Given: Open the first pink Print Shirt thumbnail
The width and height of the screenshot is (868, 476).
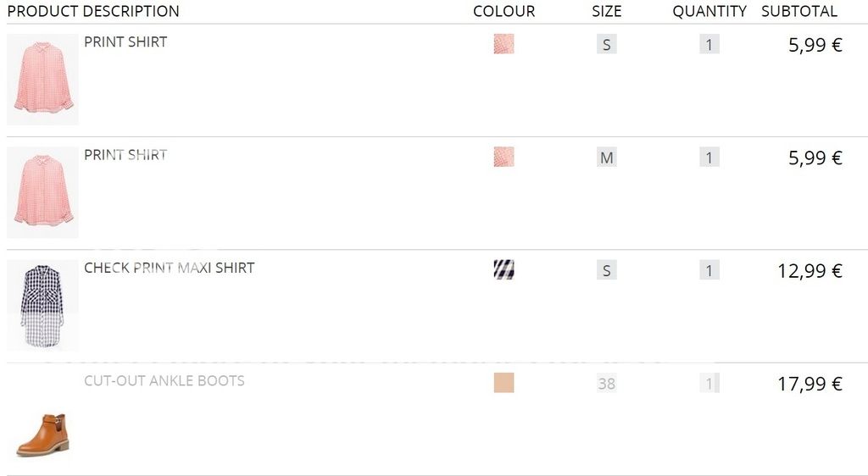Looking at the screenshot, I should [42, 80].
